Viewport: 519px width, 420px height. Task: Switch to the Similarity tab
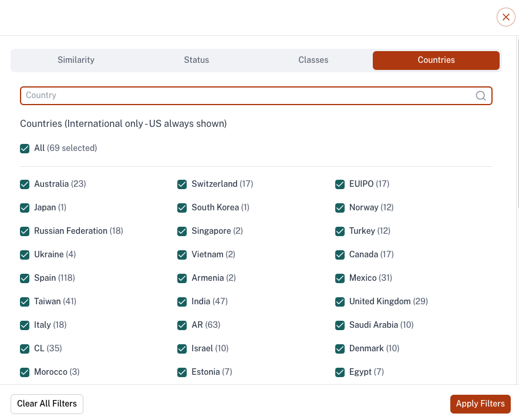(x=76, y=60)
